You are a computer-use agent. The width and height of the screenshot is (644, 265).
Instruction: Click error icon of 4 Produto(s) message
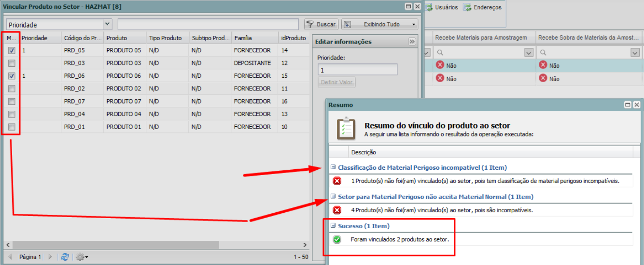(x=337, y=210)
